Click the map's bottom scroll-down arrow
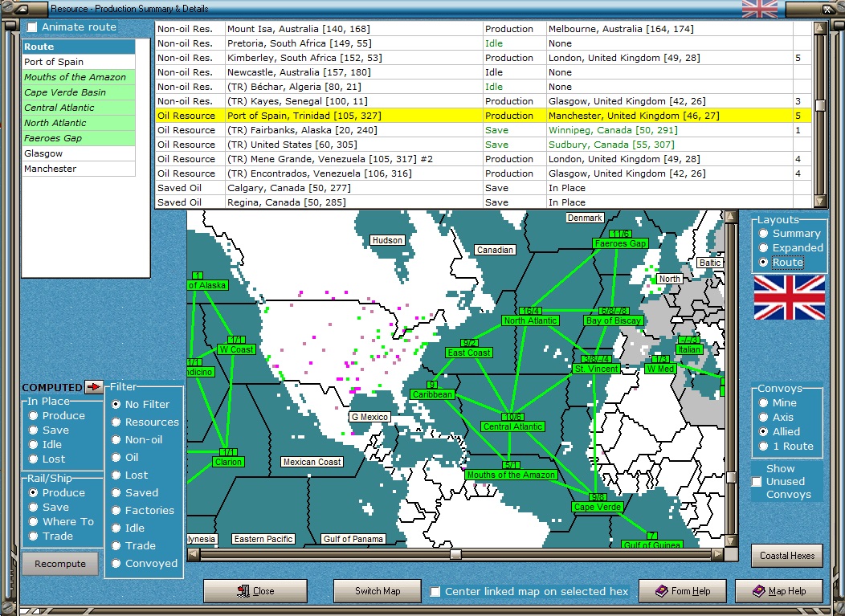 click(x=731, y=541)
